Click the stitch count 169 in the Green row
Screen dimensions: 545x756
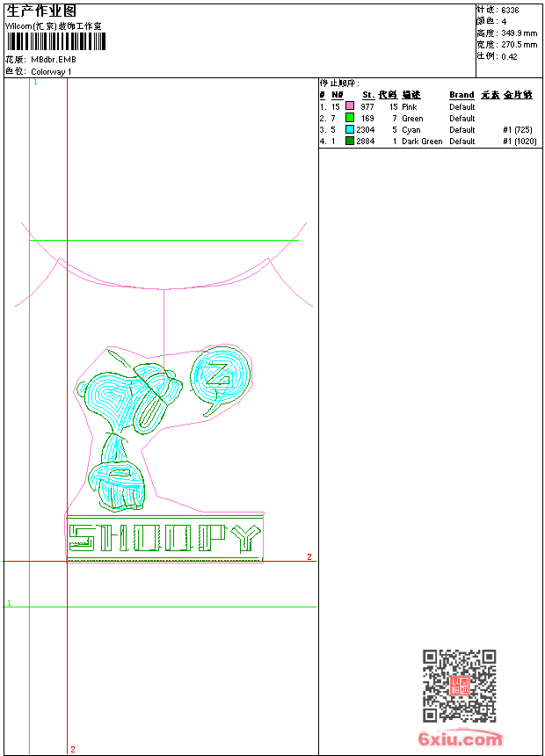point(367,118)
